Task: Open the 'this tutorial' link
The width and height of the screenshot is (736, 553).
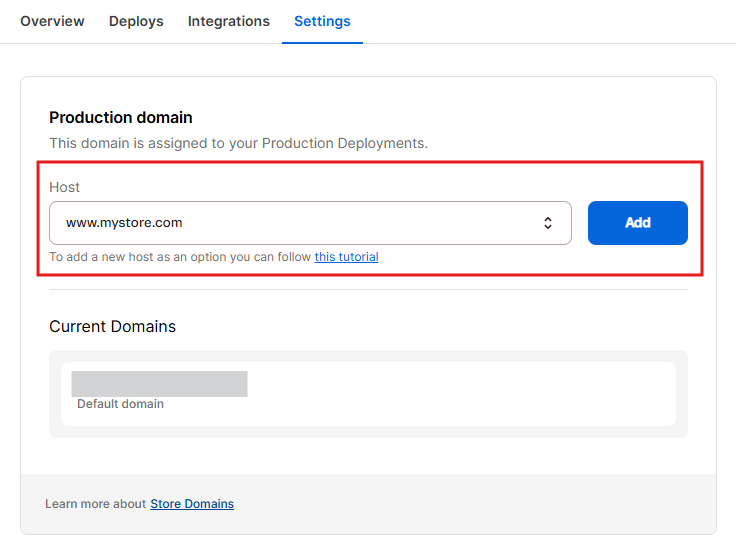Action: click(346, 257)
